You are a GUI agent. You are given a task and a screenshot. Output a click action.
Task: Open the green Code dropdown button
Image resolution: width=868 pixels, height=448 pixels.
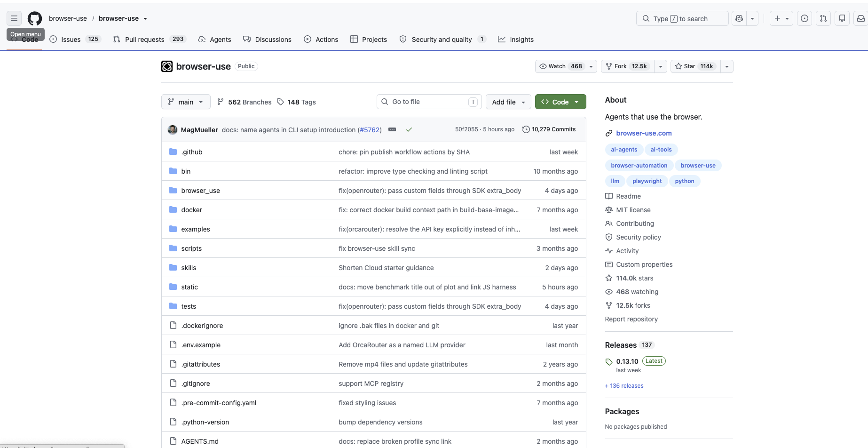(560, 102)
